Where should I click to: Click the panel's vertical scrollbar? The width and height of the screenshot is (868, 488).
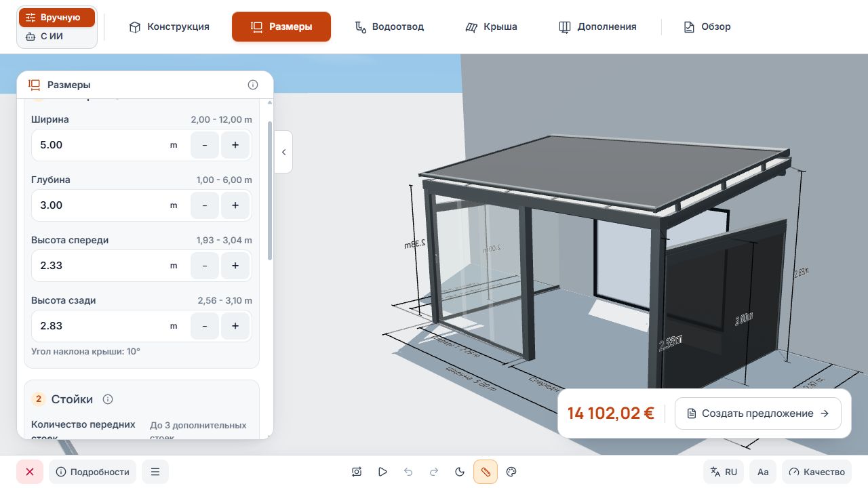tap(270, 190)
